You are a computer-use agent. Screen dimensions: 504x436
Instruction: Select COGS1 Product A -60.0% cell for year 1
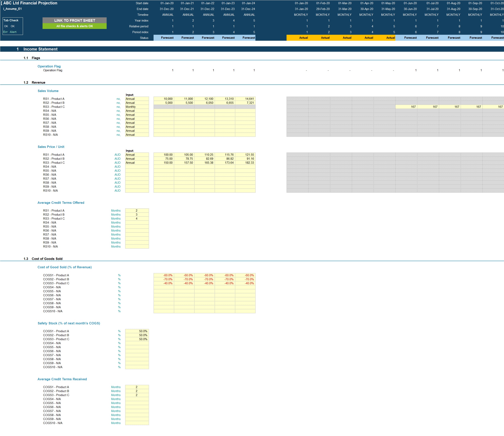[164, 275]
